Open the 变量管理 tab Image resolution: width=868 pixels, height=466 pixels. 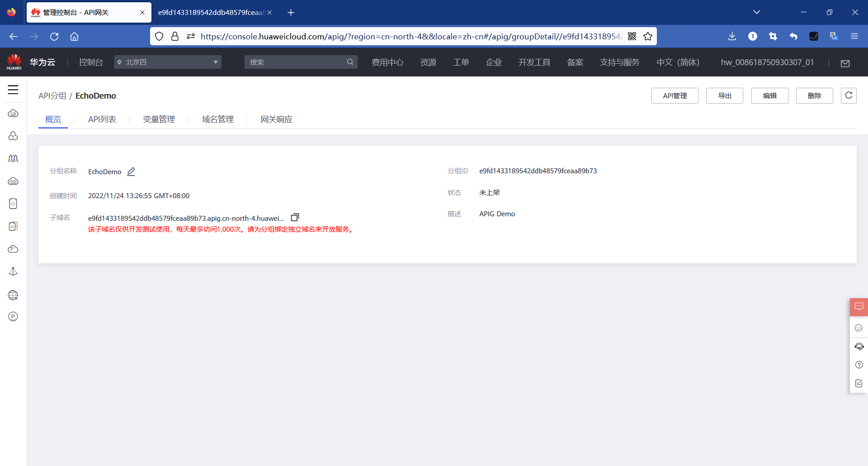(159, 119)
